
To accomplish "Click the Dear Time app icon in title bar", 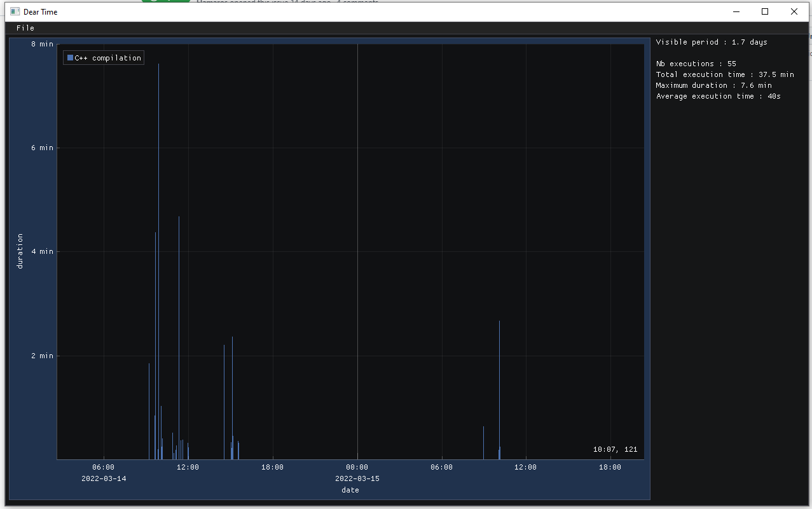I will pyautogui.click(x=14, y=11).
